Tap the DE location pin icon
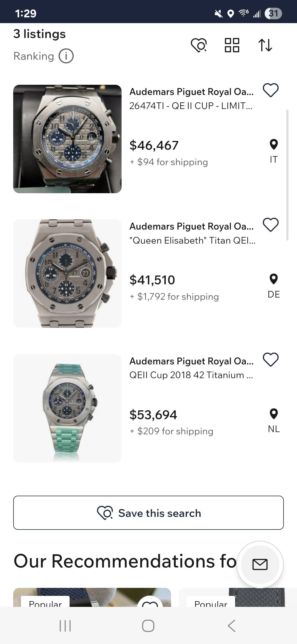This screenshot has width=297, height=644. coord(274,279)
